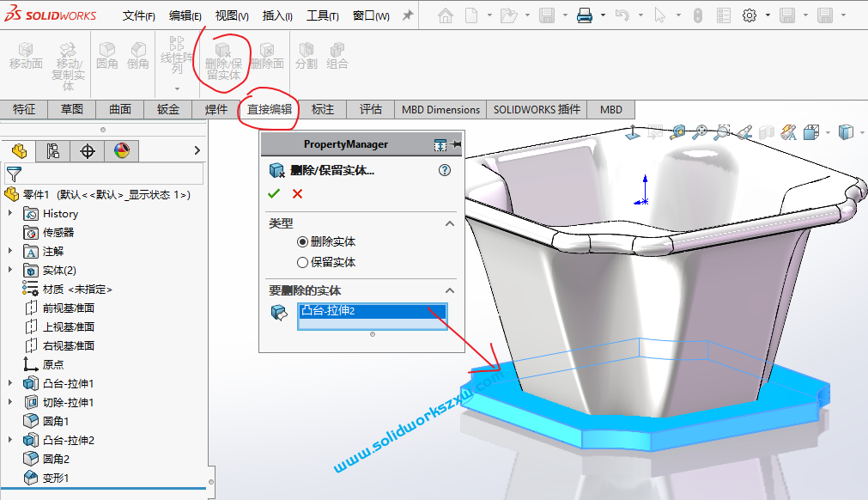Click the 圆角 fillet tool icon
The image size is (868, 500).
click(x=107, y=56)
